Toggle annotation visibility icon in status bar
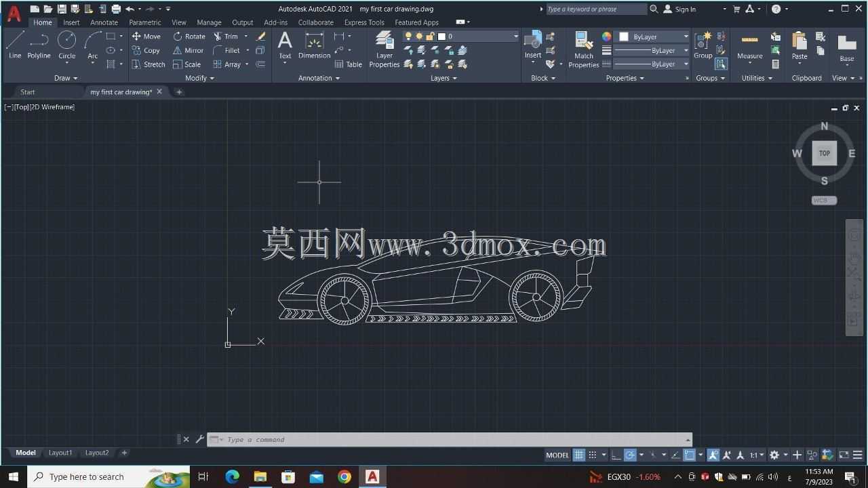 (x=713, y=455)
